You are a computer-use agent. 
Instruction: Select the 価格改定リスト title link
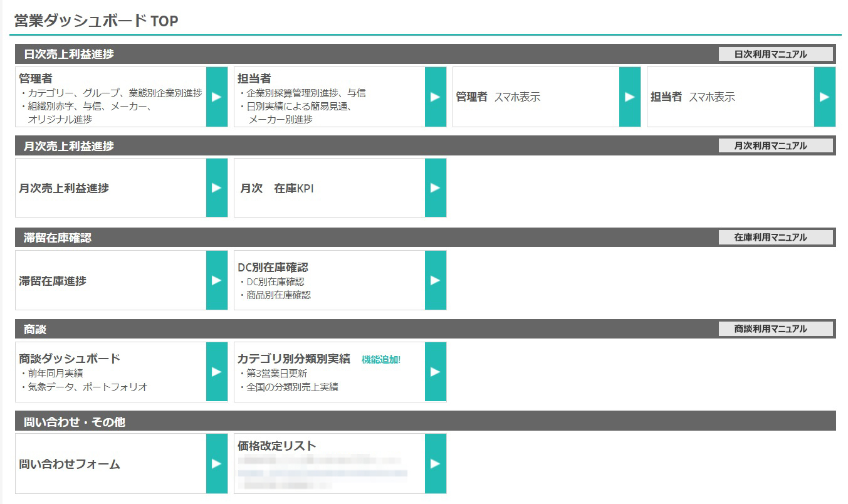(x=276, y=446)
